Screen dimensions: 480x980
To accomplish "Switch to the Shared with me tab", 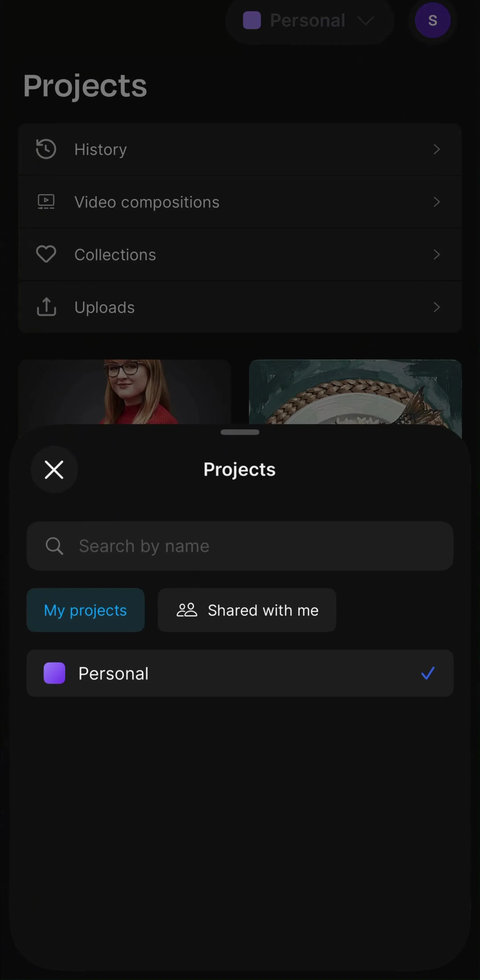I will 247,610.
